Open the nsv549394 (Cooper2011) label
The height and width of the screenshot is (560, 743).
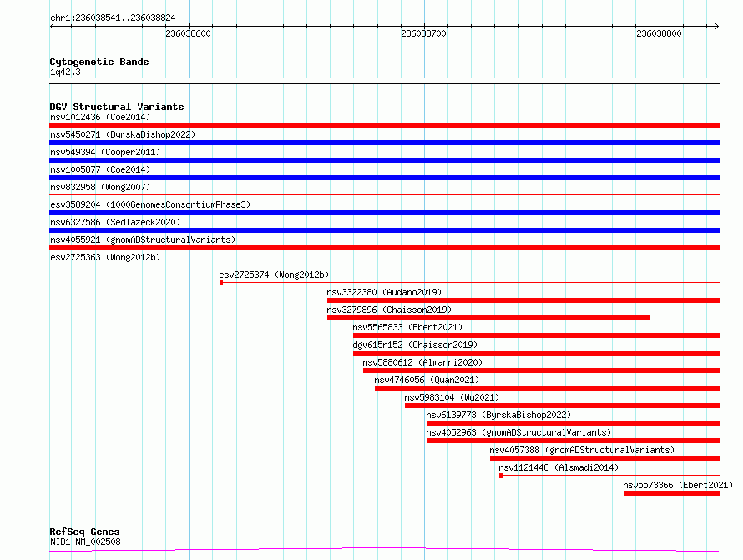coord(105,152)
